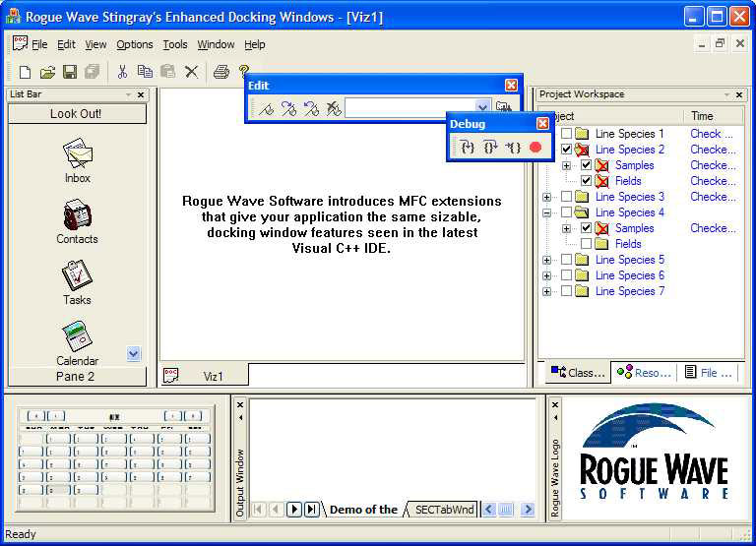Uncheck Fields checkbox under Line Species 2
Image resolution: width=756 pixels, height=546 pixels.
pos(587,181)
